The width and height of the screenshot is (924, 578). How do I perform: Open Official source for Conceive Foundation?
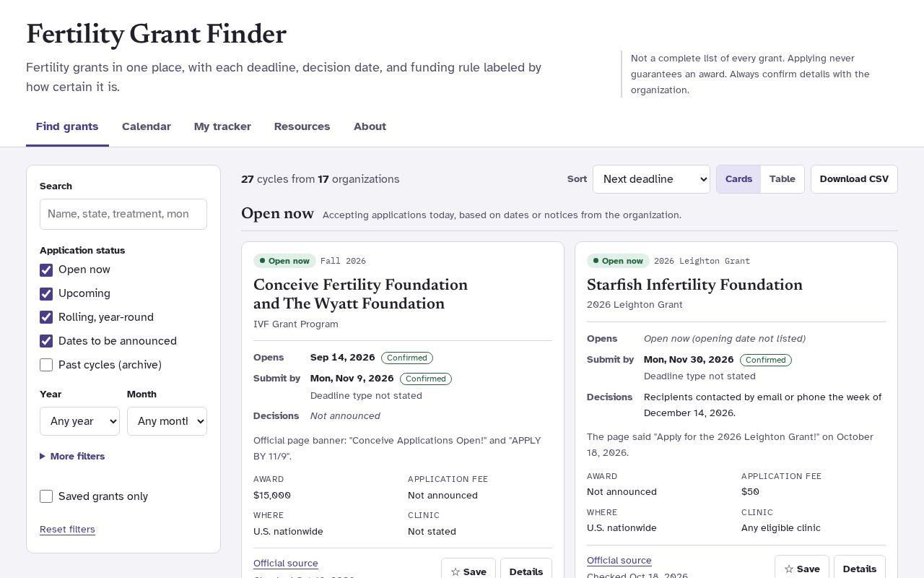click(x=286, y=564)
